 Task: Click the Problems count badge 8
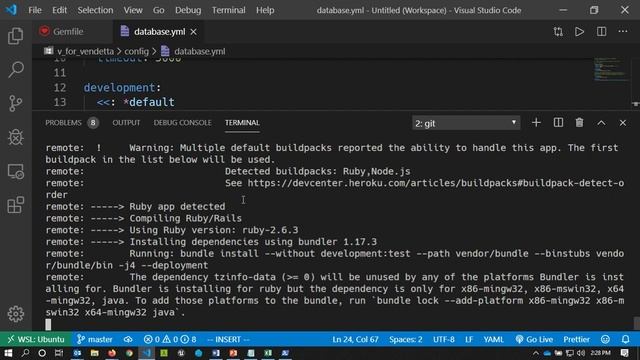pos(93,123)
